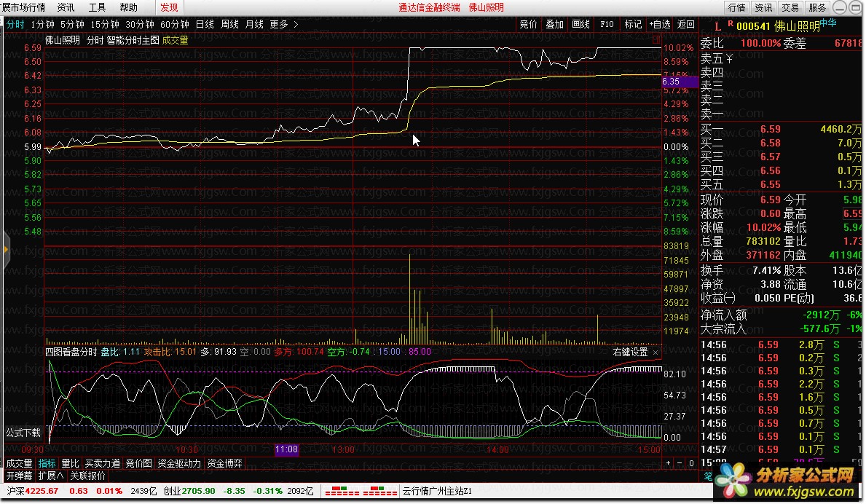
Task: Open the 右键设置 indicator settings
Action: (x=629, y=353)
